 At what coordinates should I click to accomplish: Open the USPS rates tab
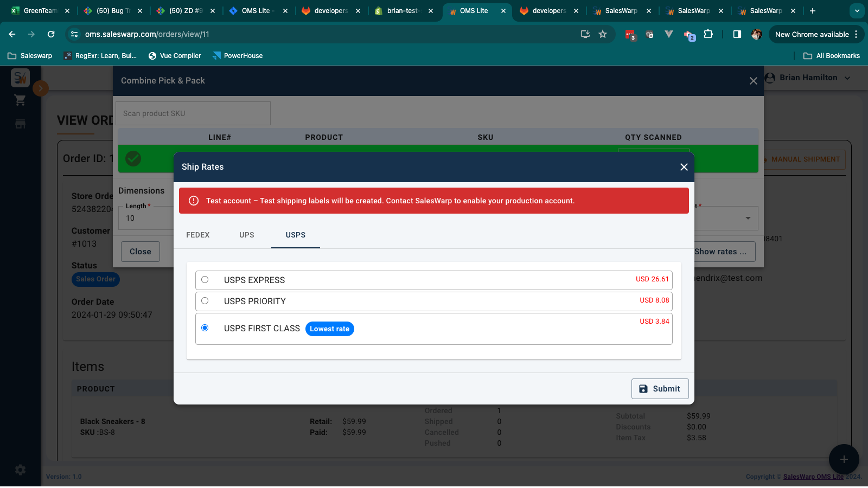(296, 235)
